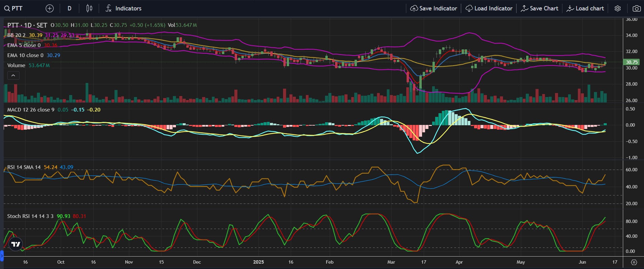Collapse the indicator legend with the chevron

(13, 76)
